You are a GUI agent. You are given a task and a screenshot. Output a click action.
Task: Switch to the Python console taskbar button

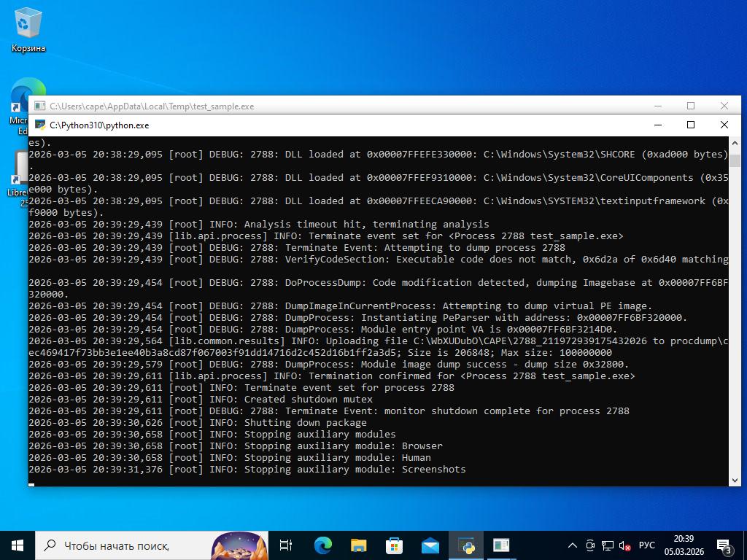(465, 545)
